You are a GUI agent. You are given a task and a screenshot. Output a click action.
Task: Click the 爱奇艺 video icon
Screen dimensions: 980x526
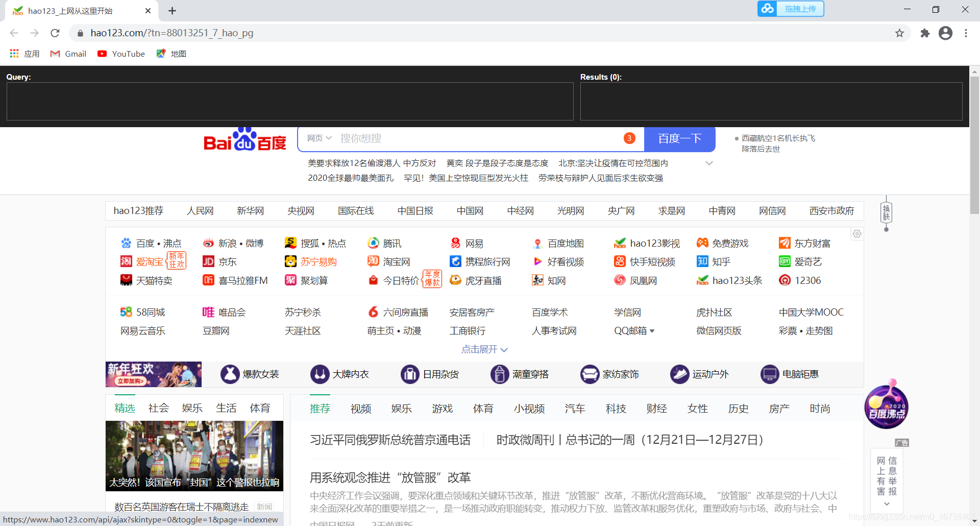tap(785, 261)
